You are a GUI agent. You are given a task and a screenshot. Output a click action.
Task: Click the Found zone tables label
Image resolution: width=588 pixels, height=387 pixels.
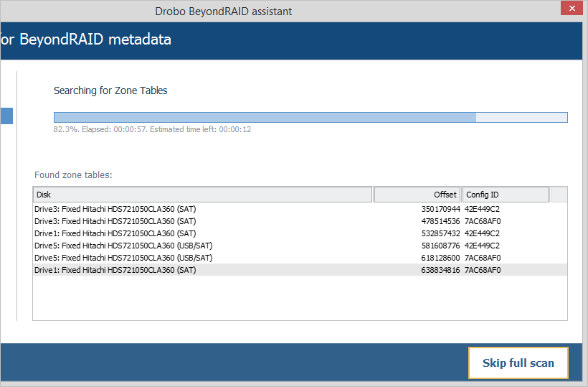pyautogui.click(x=73, y=174)
